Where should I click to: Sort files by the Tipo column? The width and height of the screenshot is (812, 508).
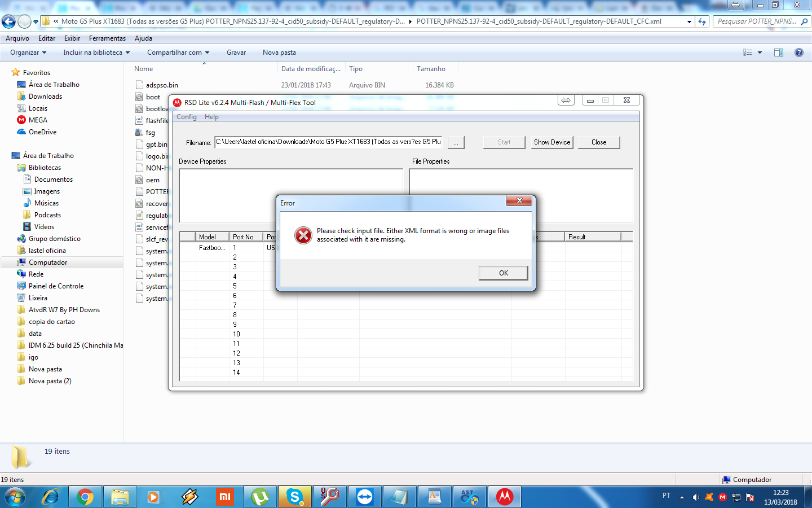[355, 69]
